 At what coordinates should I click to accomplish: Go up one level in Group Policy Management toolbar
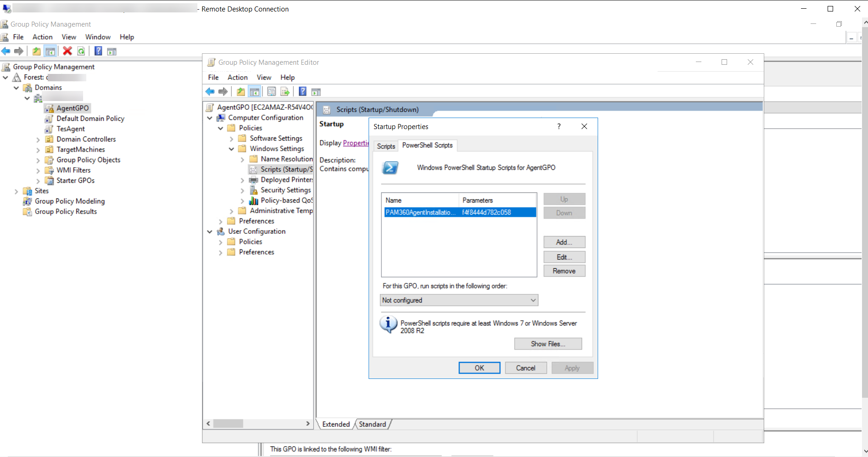coord(36,51)
